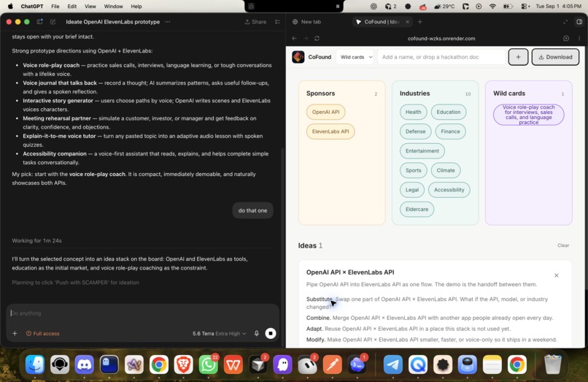Pick the Eldercare industry chip
The width and height of the screenshot is (588, 382).
(x=417, y=210)
